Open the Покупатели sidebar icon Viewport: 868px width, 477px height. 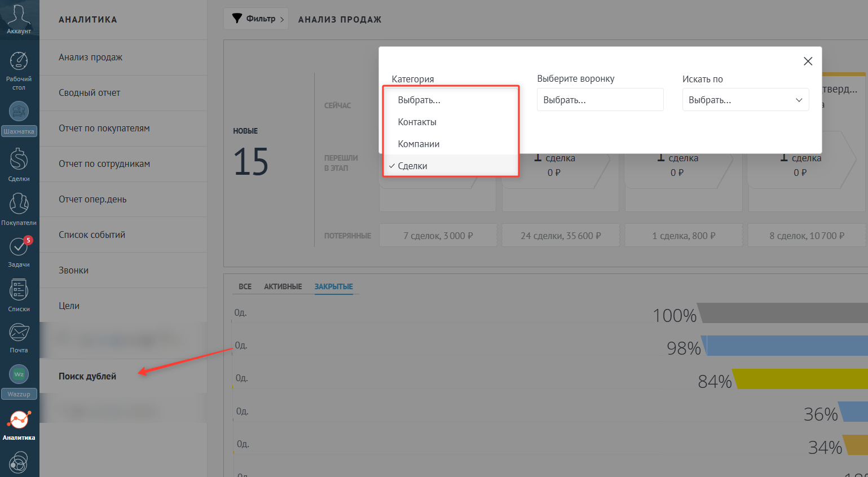(19, 204)
